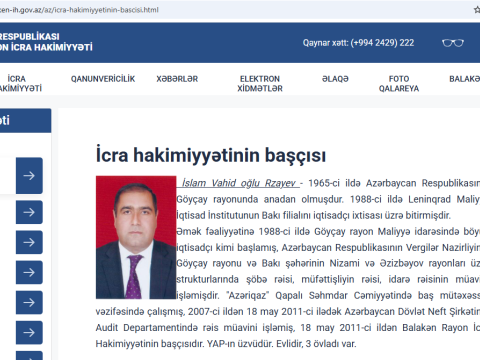Open the XƏBƏRLƏR menu
The height and width of the screenshot is (360, 480).
coord(177,79)
